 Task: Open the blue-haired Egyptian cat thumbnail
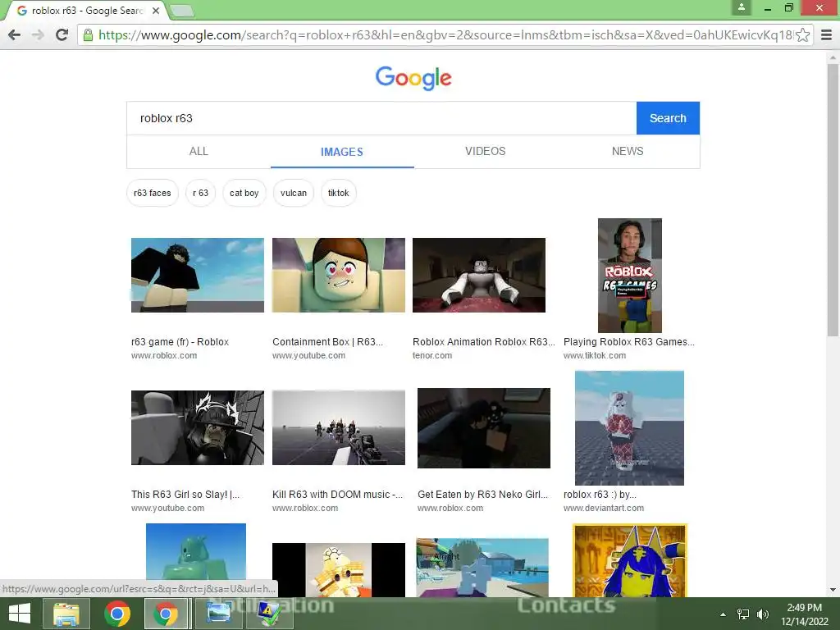(x=630, y=559)
